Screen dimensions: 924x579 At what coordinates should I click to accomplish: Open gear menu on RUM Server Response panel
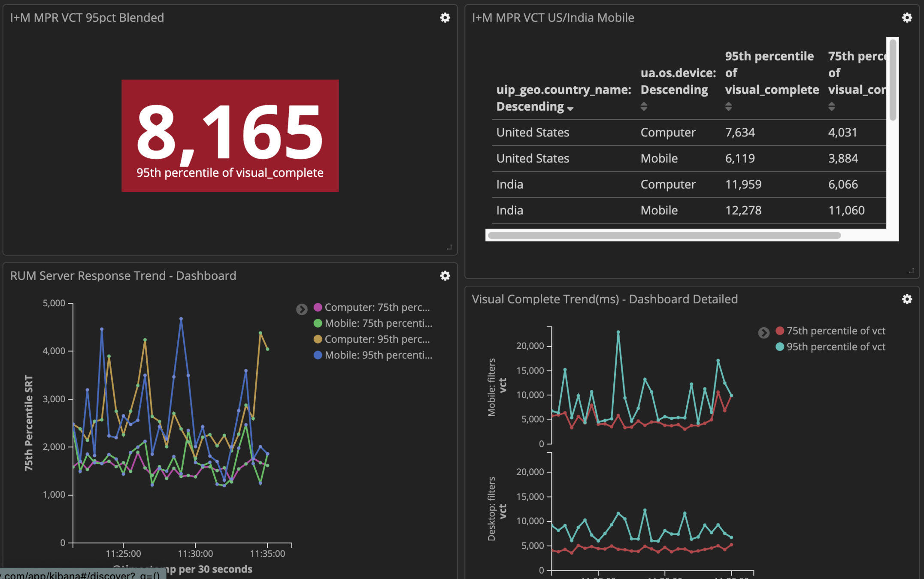(445, 276)
